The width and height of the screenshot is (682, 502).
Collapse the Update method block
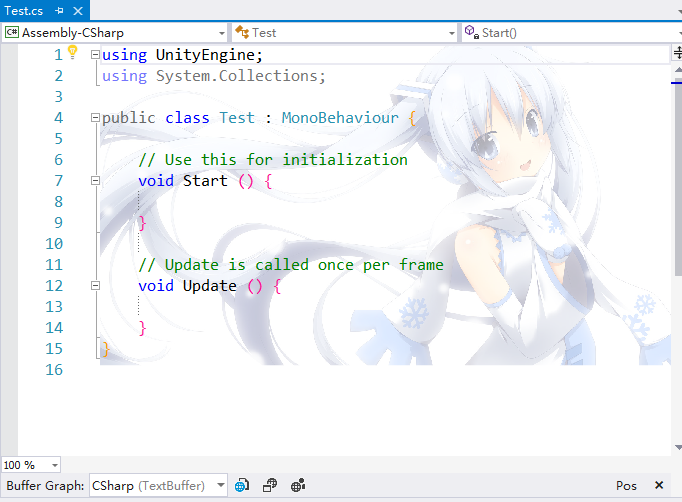(95, 286)
